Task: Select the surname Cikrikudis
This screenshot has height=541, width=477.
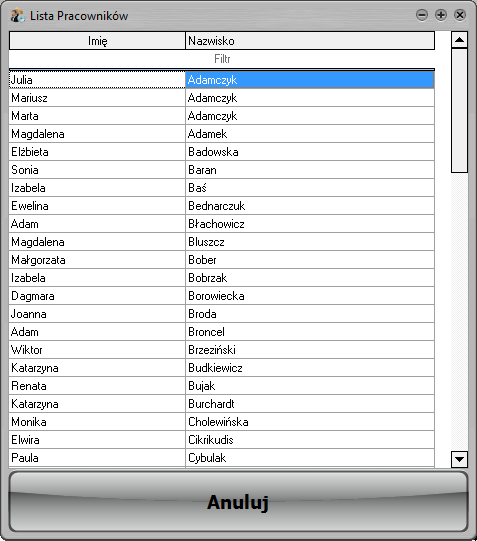Action: pyautogui.click(x=310, y=440)
